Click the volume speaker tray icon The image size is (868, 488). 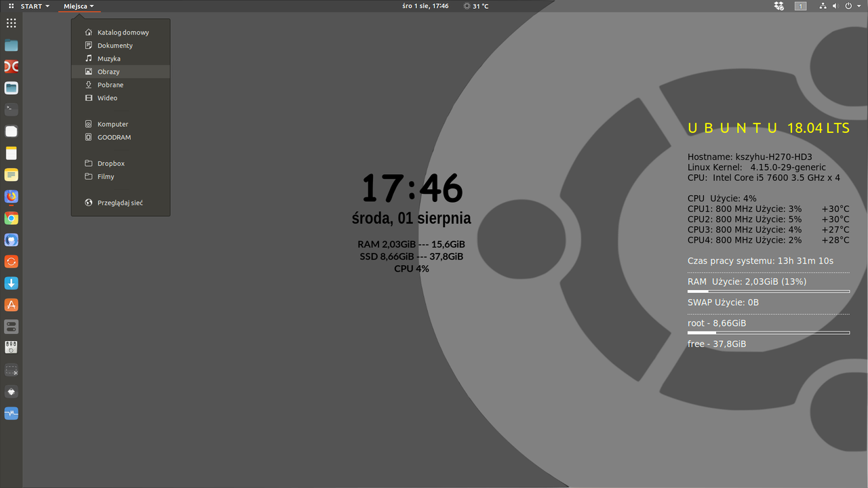pos(835,6)
